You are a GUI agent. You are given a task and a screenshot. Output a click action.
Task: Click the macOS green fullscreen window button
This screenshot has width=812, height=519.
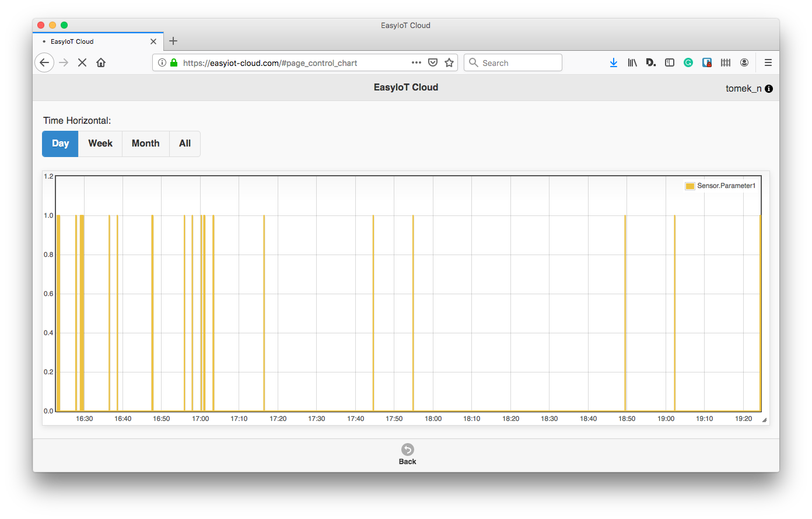coord(64,25)
